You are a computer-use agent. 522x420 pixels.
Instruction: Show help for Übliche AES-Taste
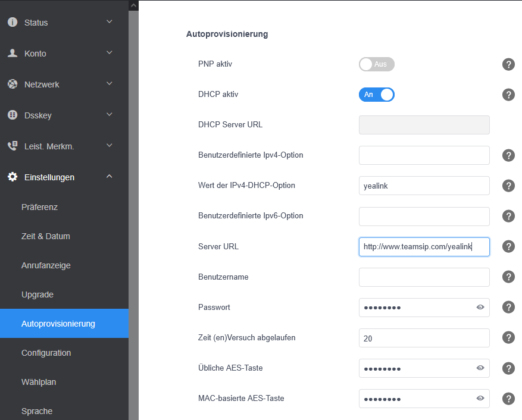[508, 368]
